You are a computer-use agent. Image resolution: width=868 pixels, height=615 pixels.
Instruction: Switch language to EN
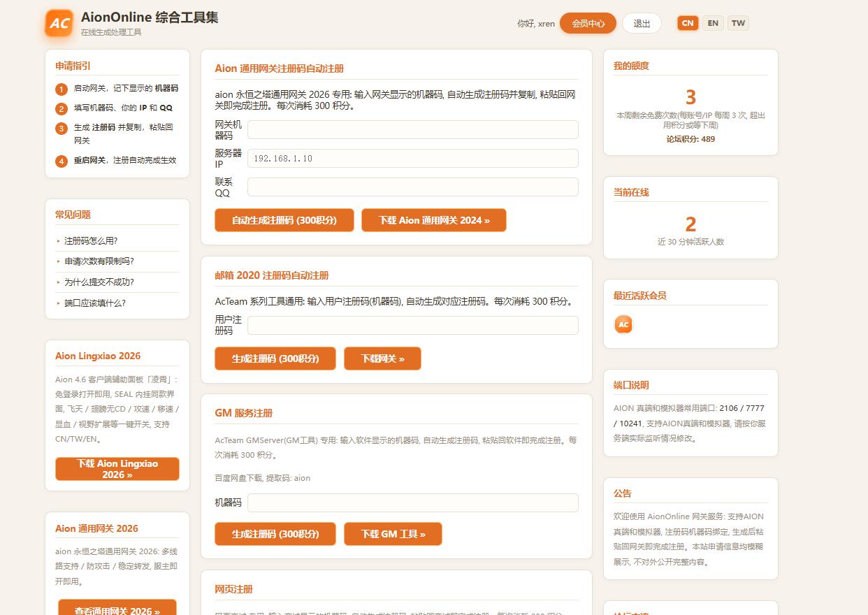(x=713, y=23)
